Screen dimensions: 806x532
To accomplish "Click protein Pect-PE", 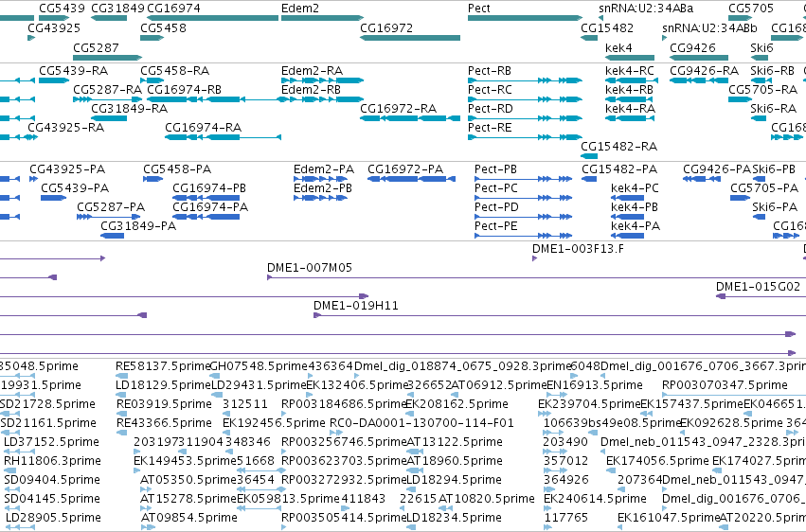I will click(x=523, y=236).
